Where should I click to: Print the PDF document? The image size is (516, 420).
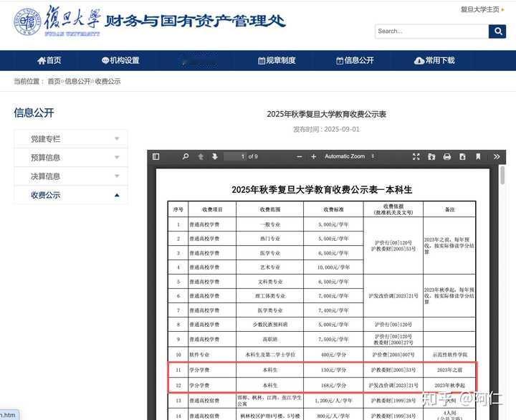pyautogui.click(x=447, y=157)
